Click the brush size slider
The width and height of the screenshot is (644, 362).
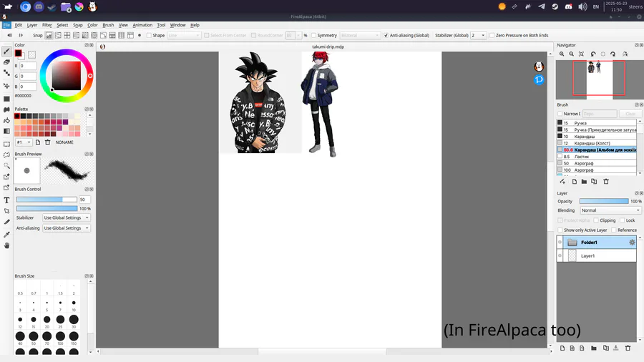(47, 200)
